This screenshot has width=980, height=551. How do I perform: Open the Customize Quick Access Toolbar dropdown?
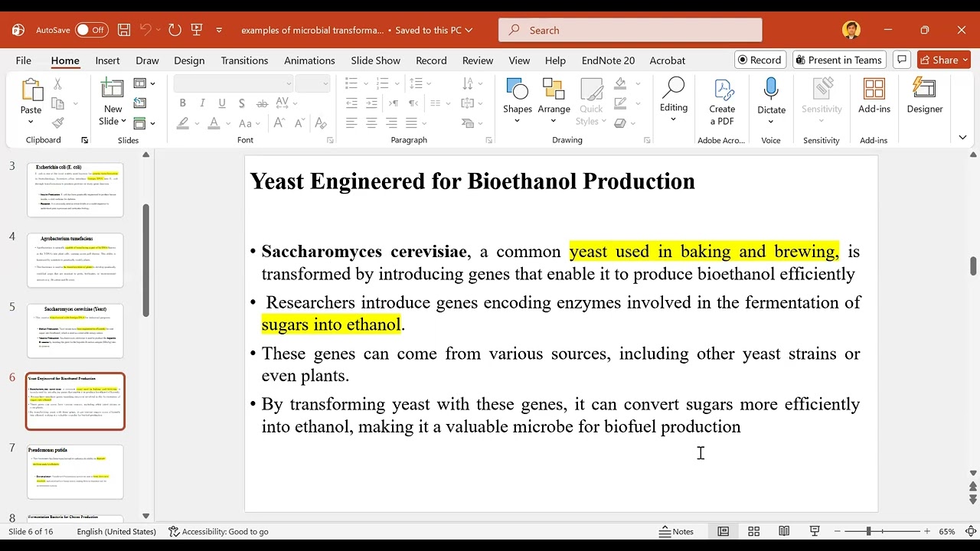click(x=219, y=30)
